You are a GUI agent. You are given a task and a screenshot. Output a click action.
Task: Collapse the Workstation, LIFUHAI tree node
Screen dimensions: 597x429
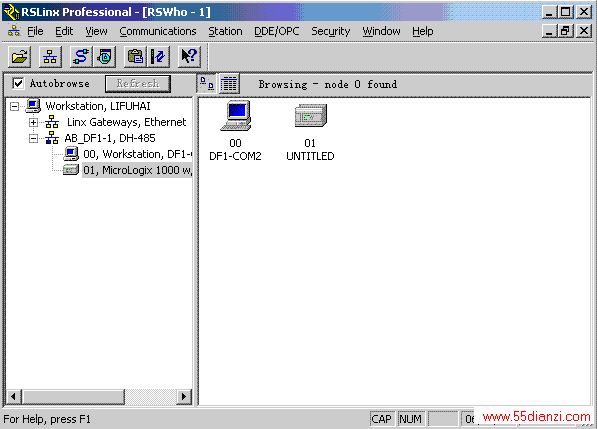coord(14,106)
